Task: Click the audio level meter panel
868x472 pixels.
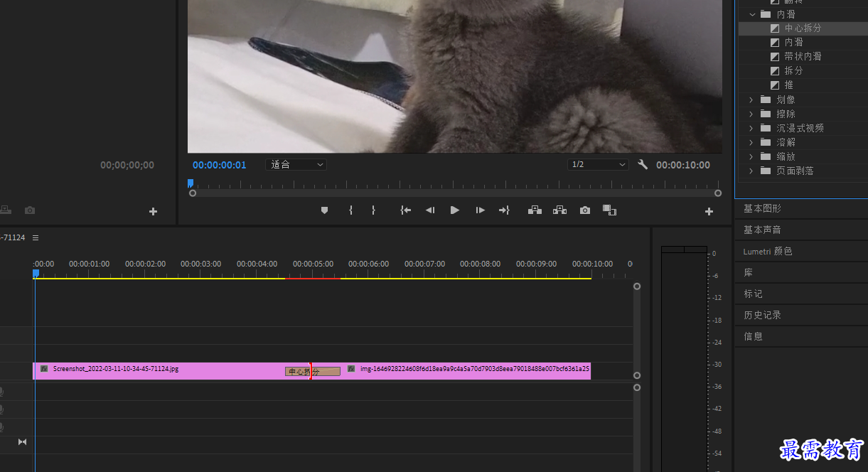Action: [684, 359]
